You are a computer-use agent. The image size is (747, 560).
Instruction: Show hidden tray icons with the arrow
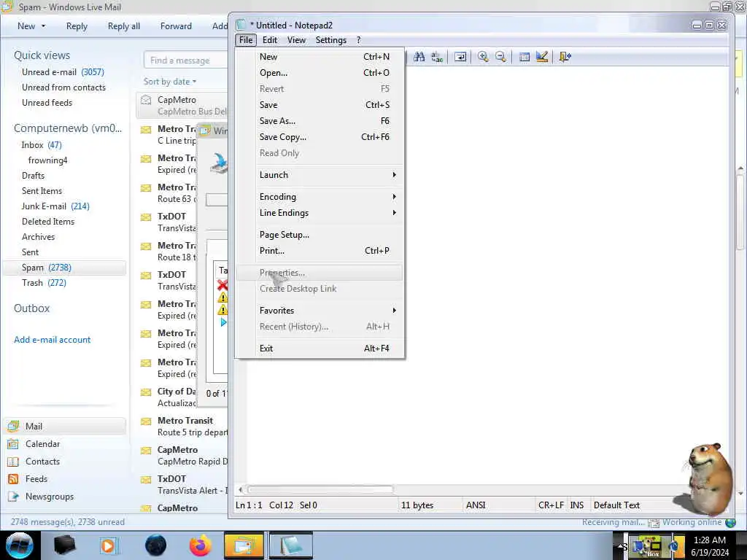(x=622, y=546)
